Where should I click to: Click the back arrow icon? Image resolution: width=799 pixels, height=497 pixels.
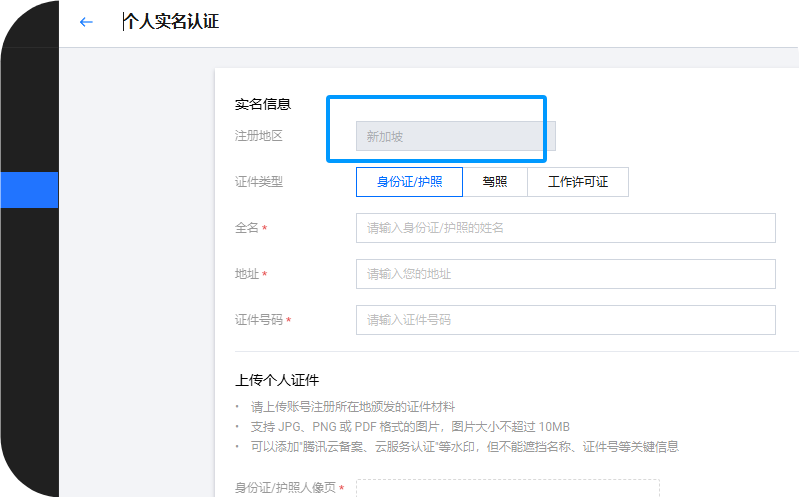(86, 22)
